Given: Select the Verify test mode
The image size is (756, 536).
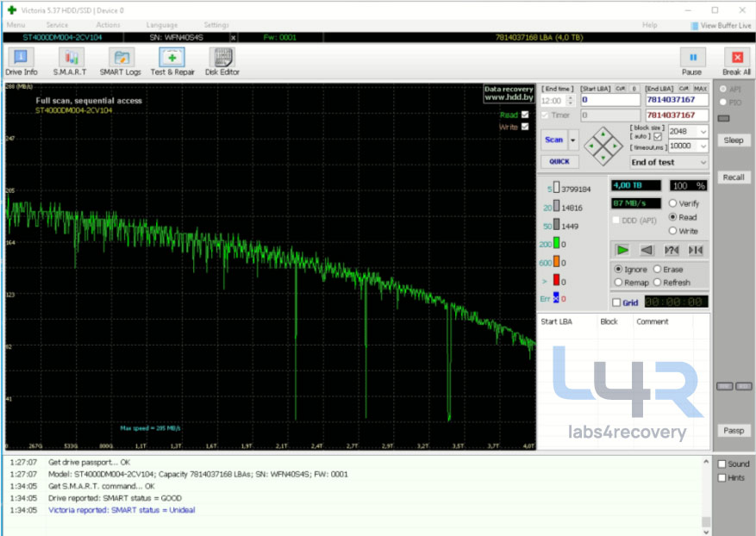Looking at the screenshot, I should [672, 203].
